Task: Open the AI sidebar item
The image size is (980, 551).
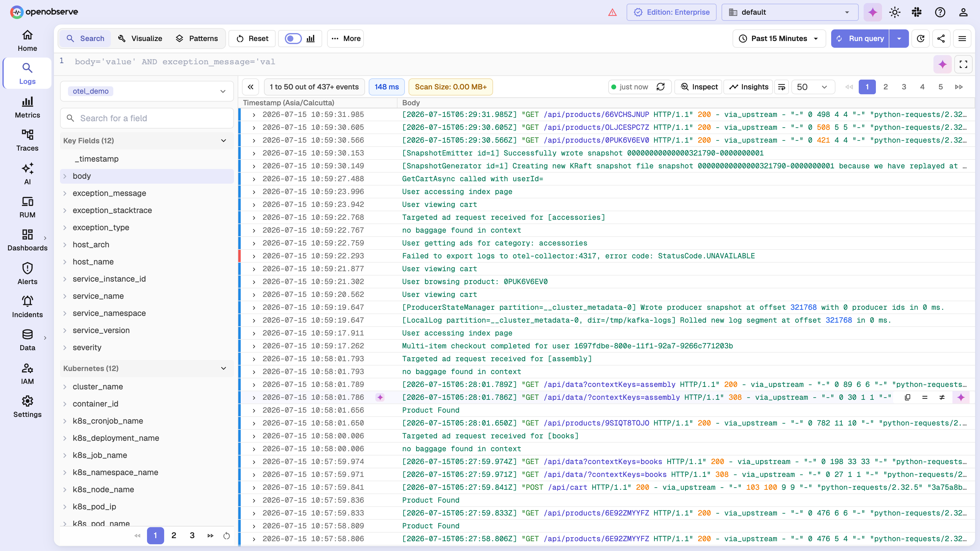Action: pyautogui.click(x=27, y=174)
